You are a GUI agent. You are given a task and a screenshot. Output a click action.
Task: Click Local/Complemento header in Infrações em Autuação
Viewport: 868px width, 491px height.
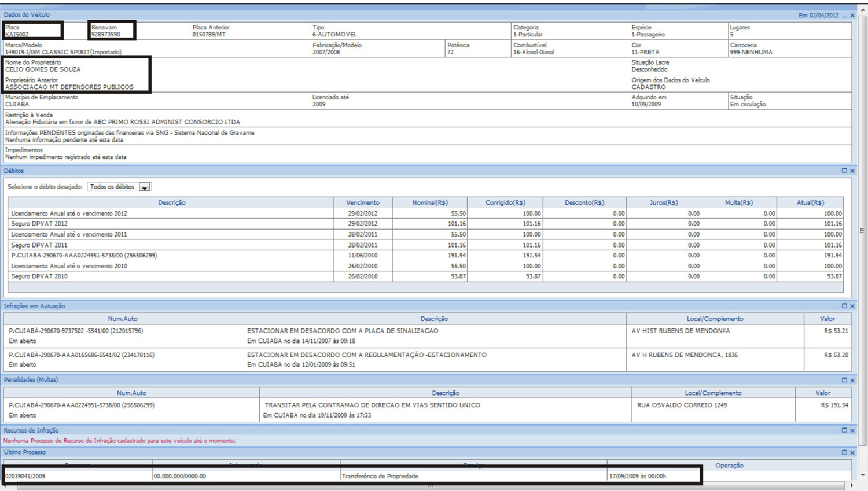click(x=715, y=319)
